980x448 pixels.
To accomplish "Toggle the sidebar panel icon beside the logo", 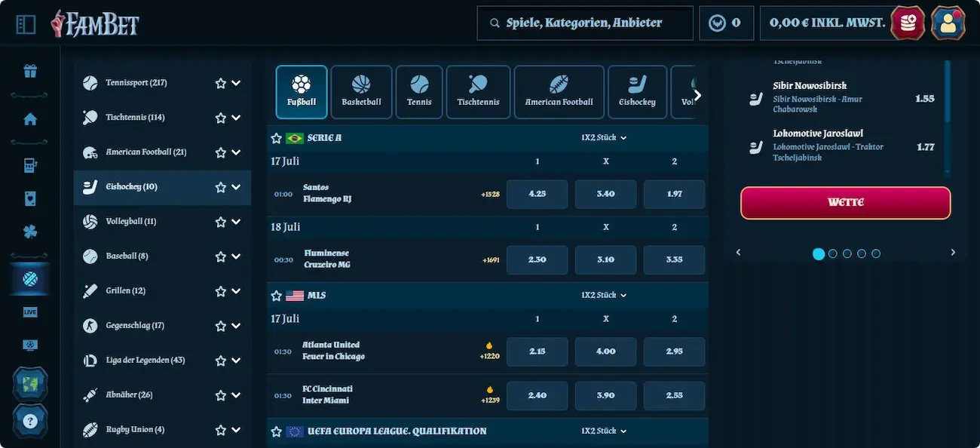I will point(26,25).
